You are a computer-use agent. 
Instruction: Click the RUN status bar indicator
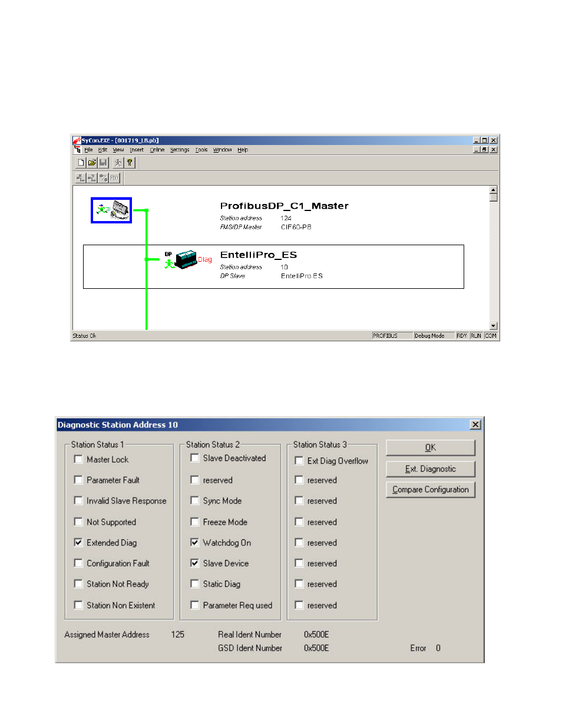476,336
